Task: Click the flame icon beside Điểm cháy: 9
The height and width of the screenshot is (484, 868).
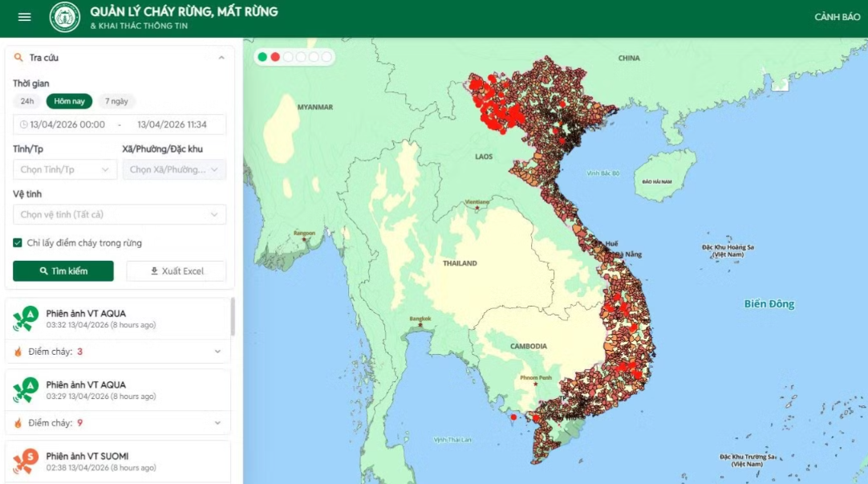Action: pos(18,423)
